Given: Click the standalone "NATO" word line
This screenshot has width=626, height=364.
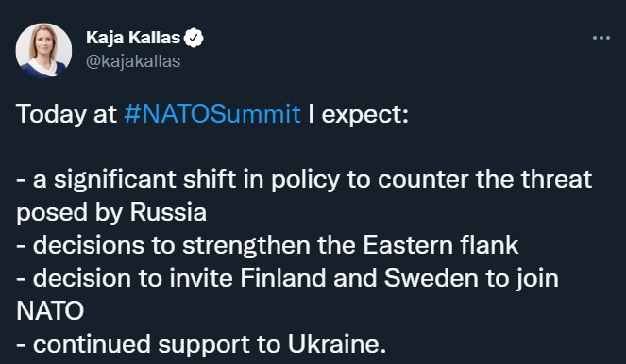Looking at the screenshot, I should coord(50,311).
